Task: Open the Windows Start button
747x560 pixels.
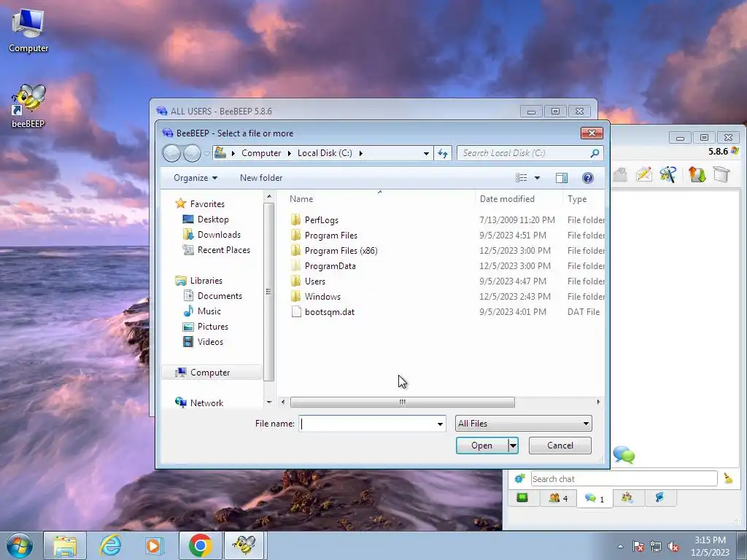Action: pyautogui.click(x=20, y=545)
